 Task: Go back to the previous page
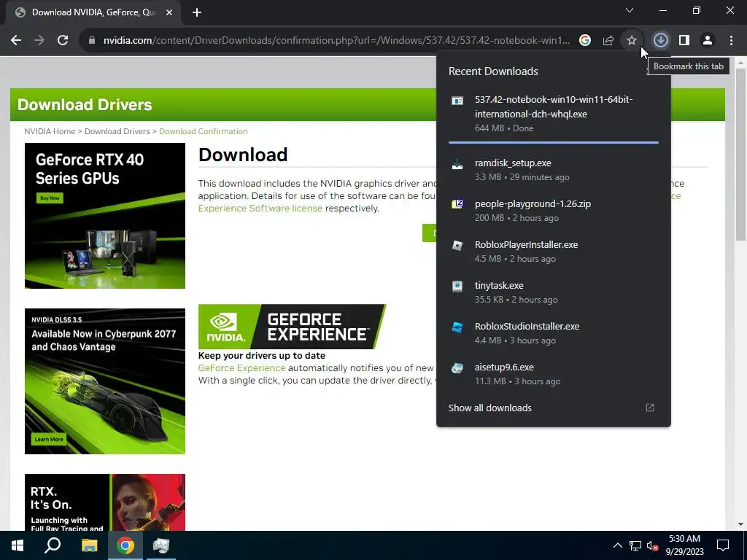16,41
